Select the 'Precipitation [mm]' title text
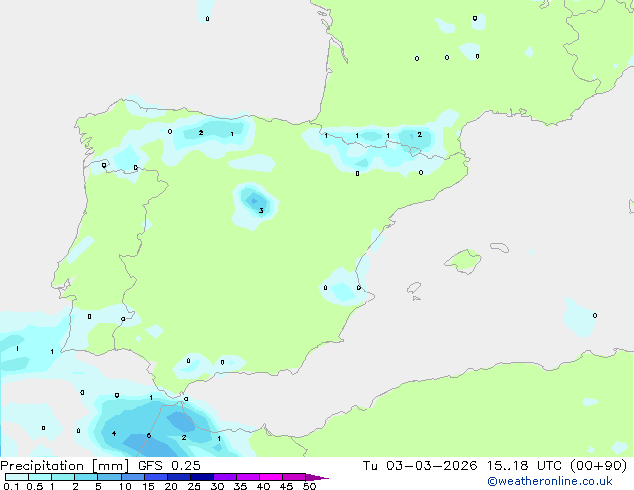The width and height of the screenshot is (634, 490). pos(65,466)
